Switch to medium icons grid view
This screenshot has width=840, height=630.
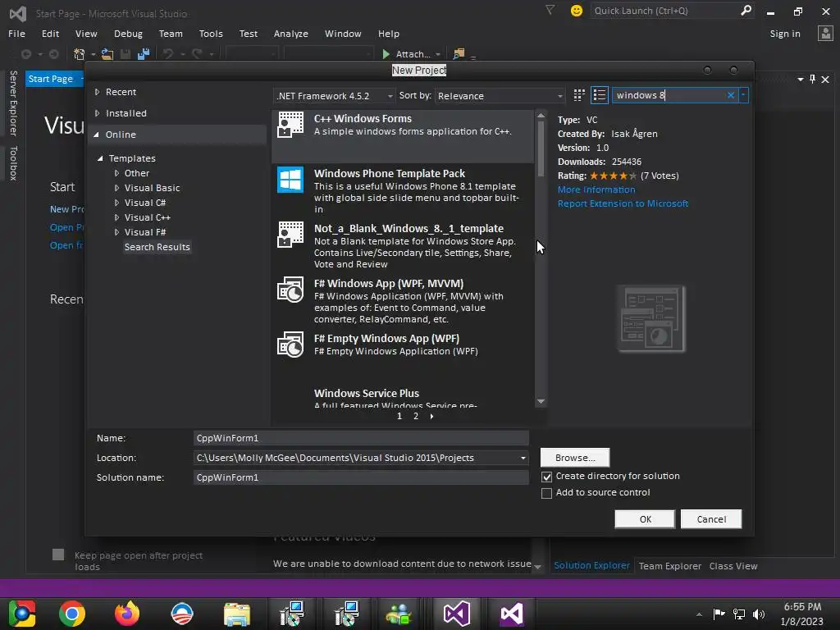[x=579, y=95]
